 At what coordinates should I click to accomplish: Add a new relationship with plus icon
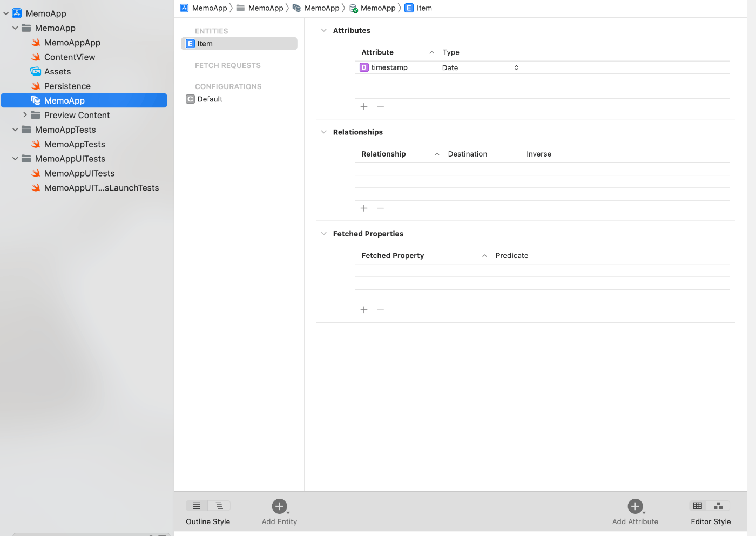[364, 208]
